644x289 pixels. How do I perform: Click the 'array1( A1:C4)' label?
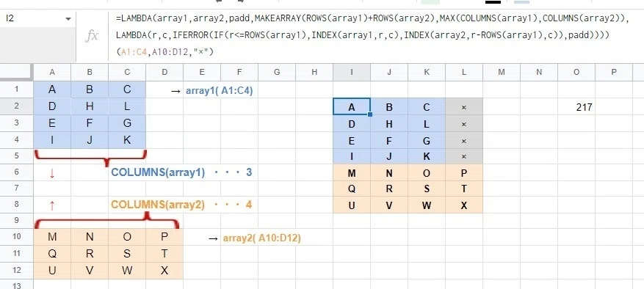[220, 91]
